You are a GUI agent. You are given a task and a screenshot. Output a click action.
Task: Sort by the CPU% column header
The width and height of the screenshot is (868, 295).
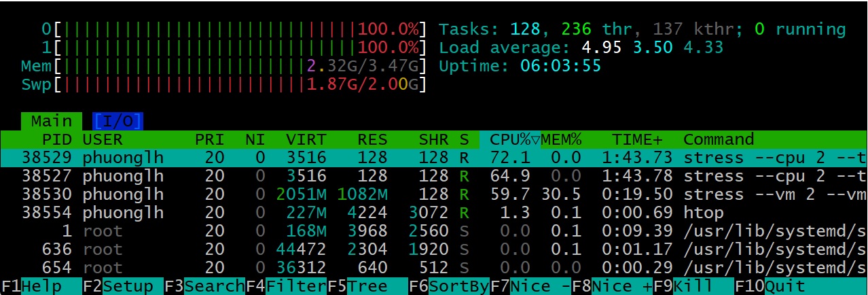[x=509, y=140]
